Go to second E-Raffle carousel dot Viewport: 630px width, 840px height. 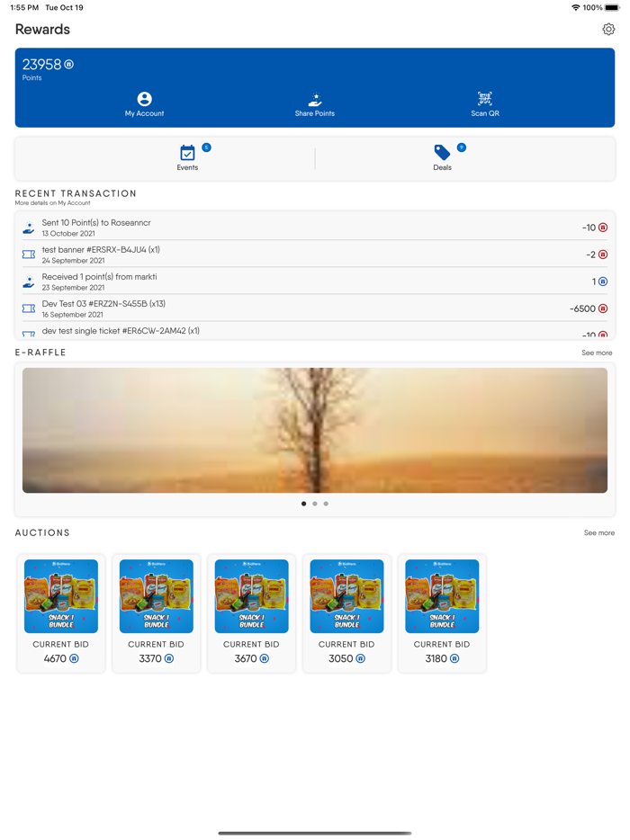pyautogui.click(x=315, y=504)
